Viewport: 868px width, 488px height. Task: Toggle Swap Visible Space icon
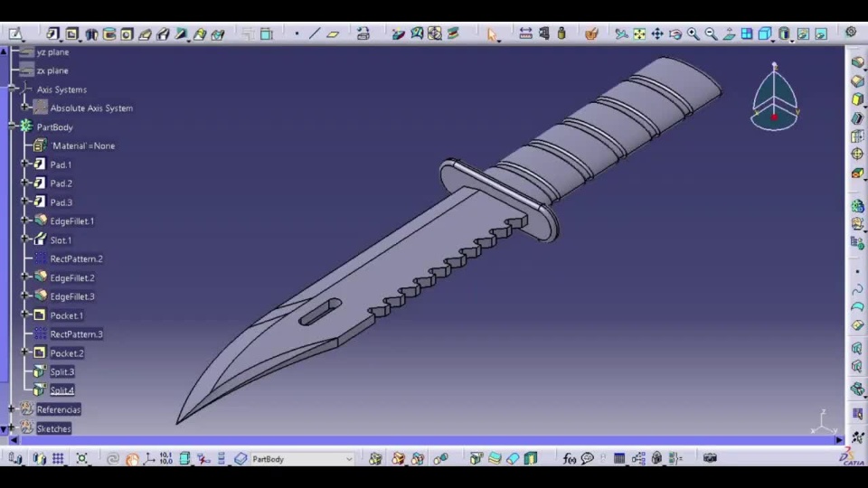click(821, 33)
